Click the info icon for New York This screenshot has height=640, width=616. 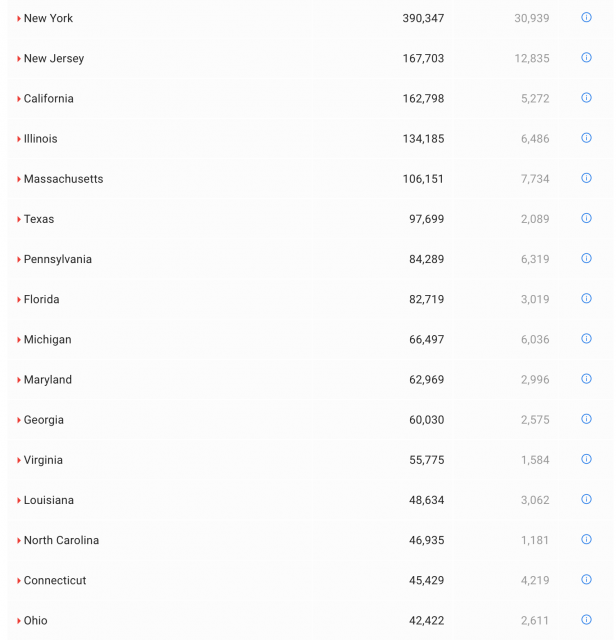coord(587,18)
